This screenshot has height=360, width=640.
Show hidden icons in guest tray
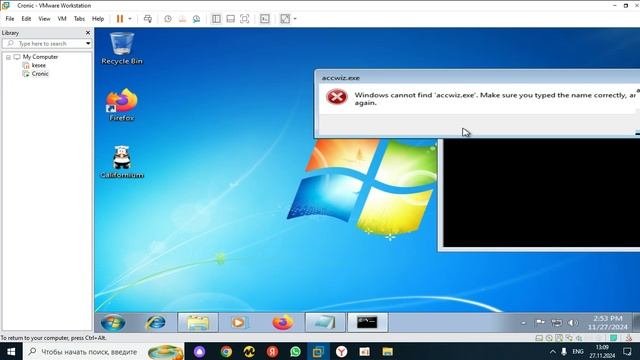pos(524,323)
